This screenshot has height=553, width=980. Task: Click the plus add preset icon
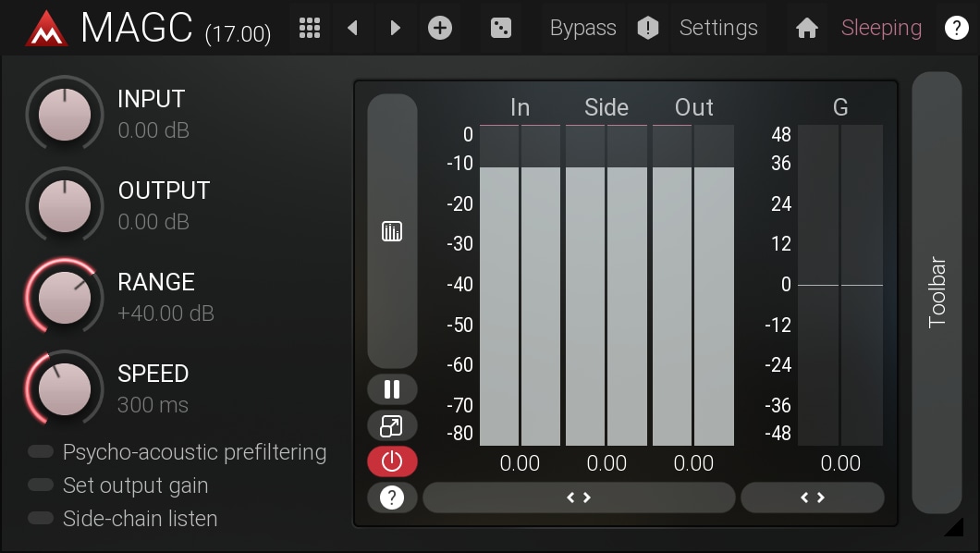pos(440,28)
